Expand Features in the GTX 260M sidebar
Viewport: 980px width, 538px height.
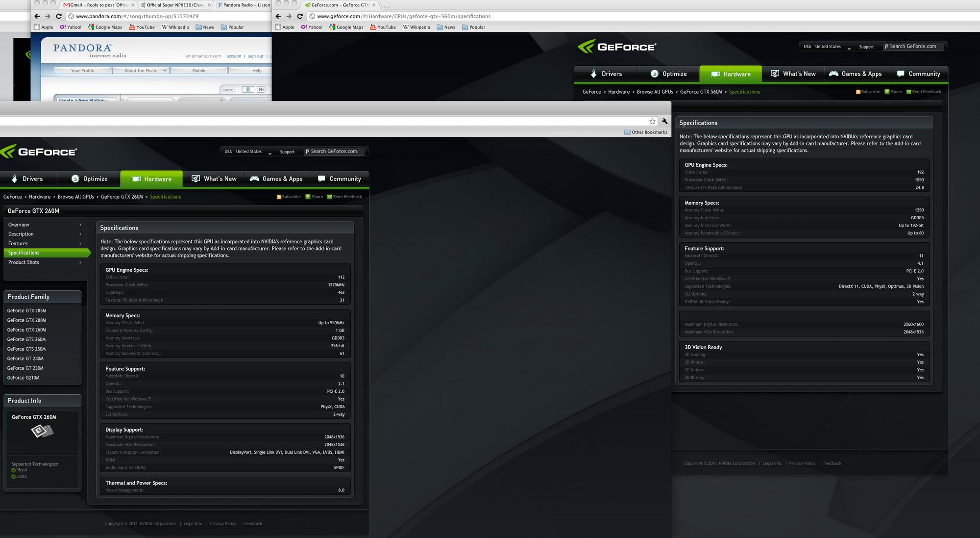(45, 243)
